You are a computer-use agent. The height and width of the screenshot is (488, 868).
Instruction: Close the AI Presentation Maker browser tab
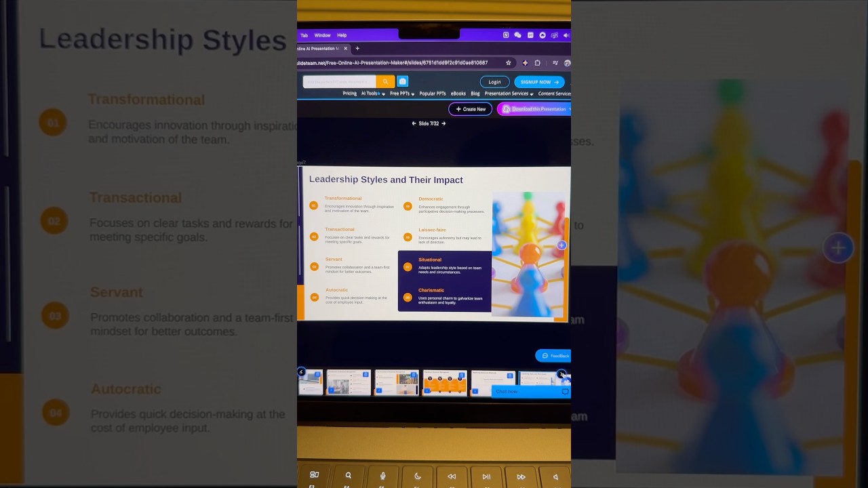click(x=345, y=49)
